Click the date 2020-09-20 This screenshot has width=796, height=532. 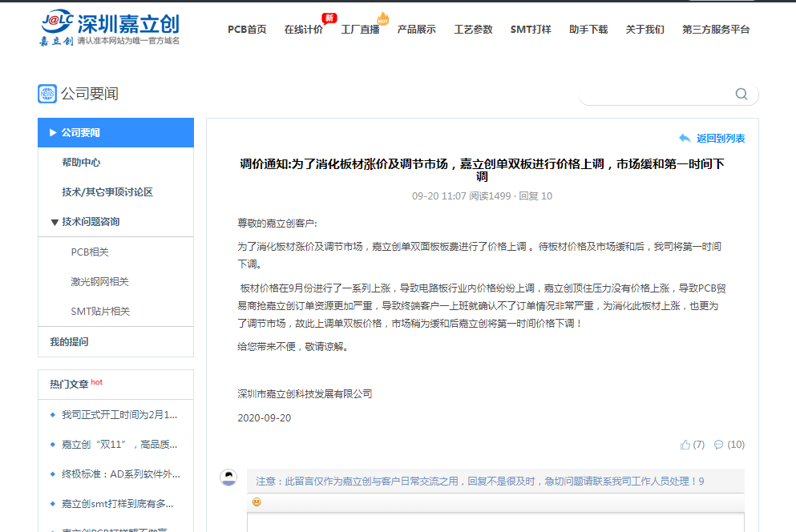click(264, 417)
